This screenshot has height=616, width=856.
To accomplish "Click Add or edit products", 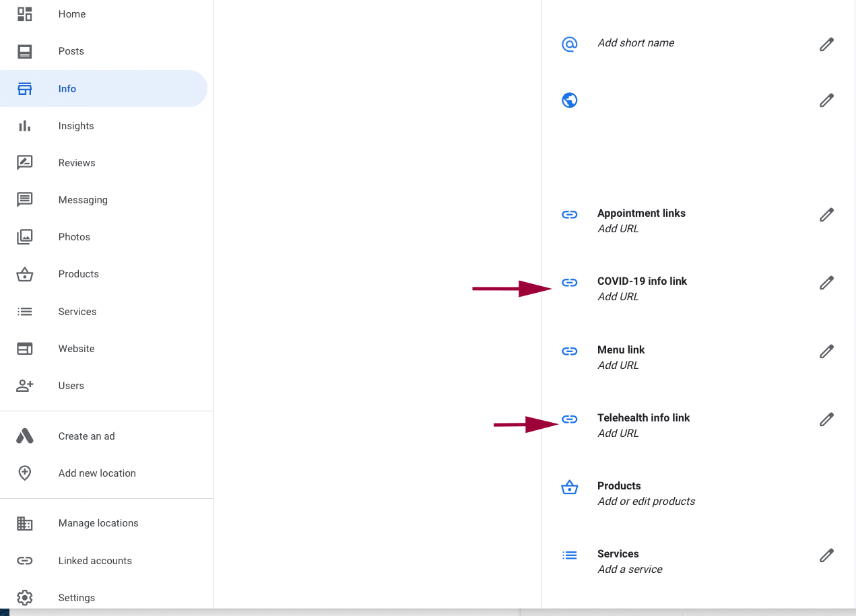I will pyautogui.click(x=646, y=502).
